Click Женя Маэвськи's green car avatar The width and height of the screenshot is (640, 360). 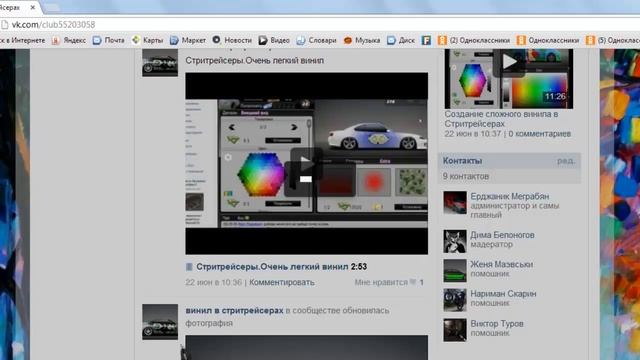(x=455, y=271)
